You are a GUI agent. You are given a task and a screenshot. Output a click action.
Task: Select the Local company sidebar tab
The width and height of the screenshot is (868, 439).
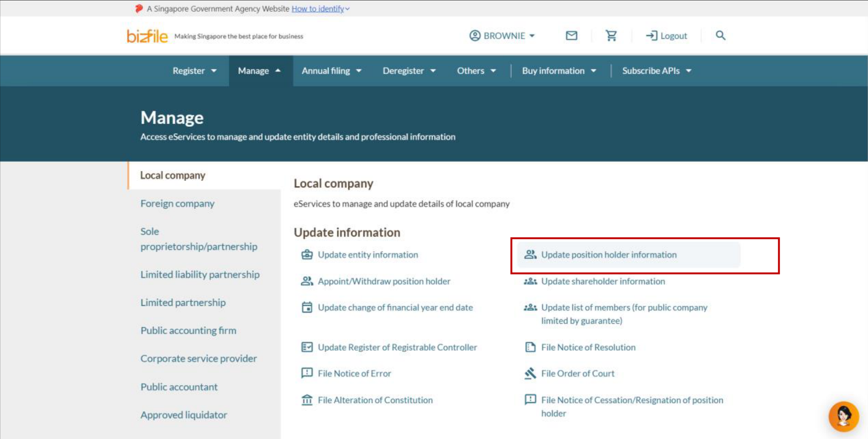[x=204, y=175]
